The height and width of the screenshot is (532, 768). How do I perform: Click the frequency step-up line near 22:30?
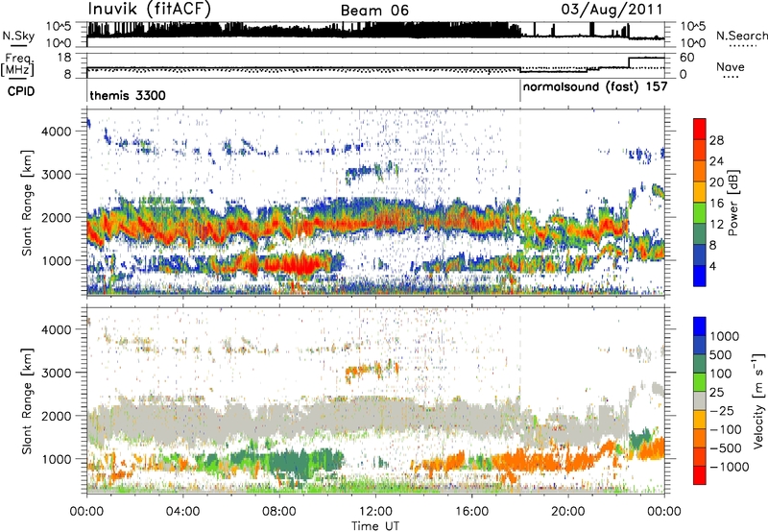(x=629, y=62)
